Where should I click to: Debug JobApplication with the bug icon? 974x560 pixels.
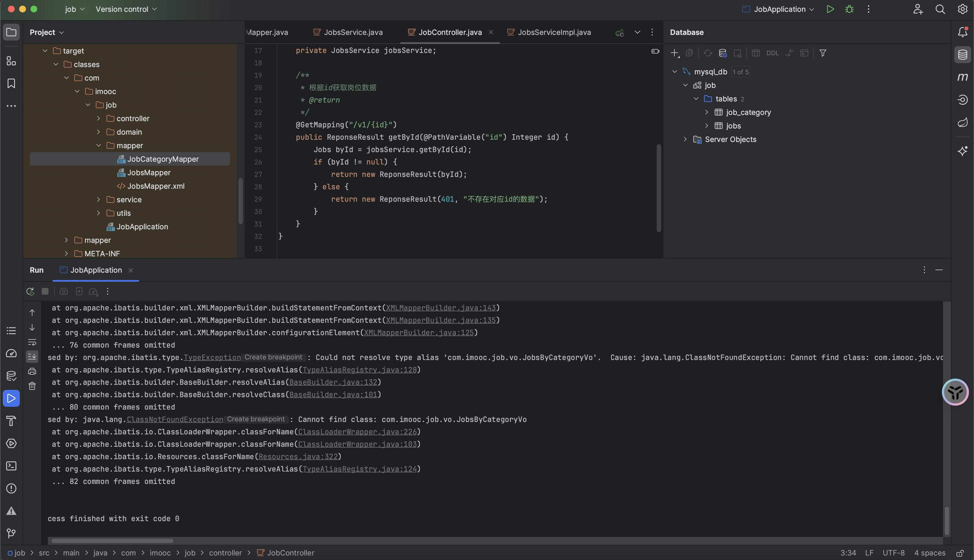[849, 9]
